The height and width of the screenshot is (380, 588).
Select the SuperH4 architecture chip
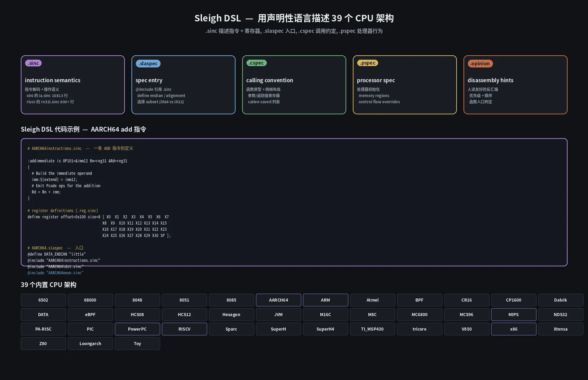325,329
